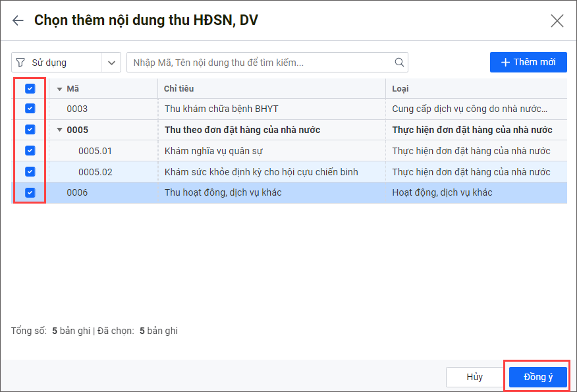
Task: Confirm with the Đồng ý button
Action: click(537, 377)
